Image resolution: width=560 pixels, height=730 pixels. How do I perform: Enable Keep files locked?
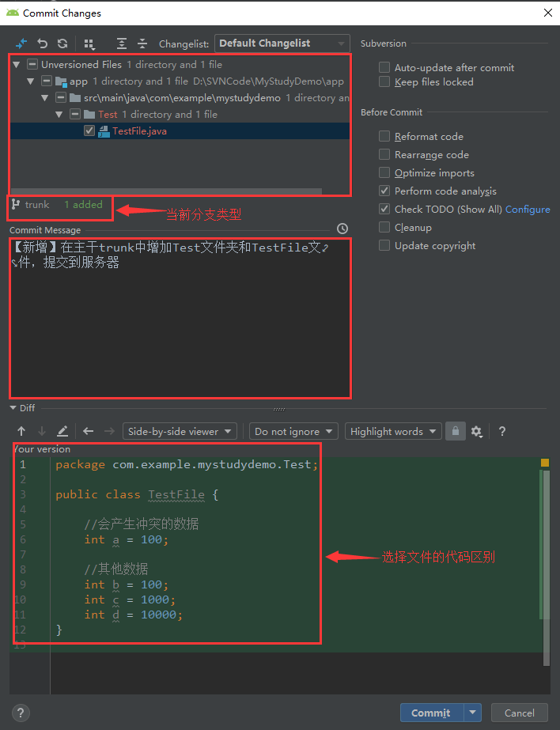tap(384, 82)
